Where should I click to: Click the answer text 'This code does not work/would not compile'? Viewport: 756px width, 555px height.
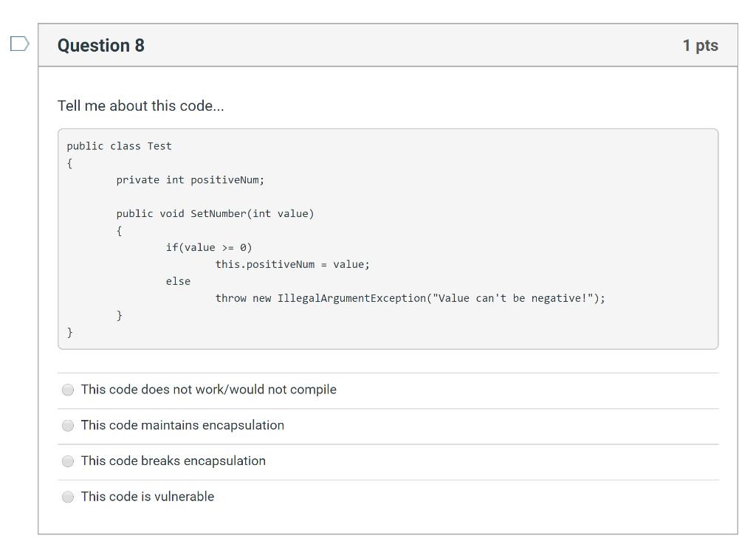tap(208, 390)
